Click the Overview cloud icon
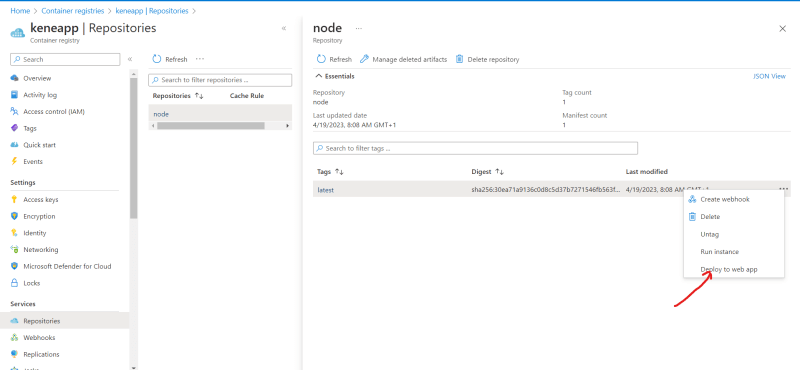Viewport: 800px width, 370px height. pos(14,78)
